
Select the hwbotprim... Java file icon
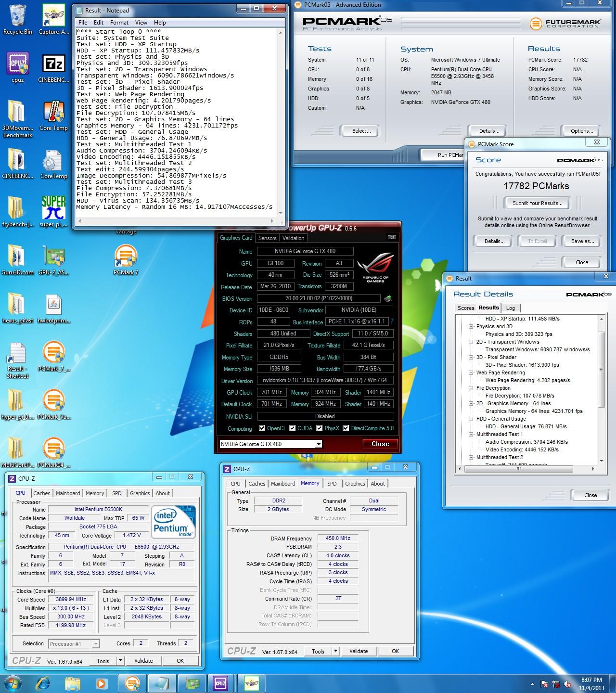[x=54, y=308]
